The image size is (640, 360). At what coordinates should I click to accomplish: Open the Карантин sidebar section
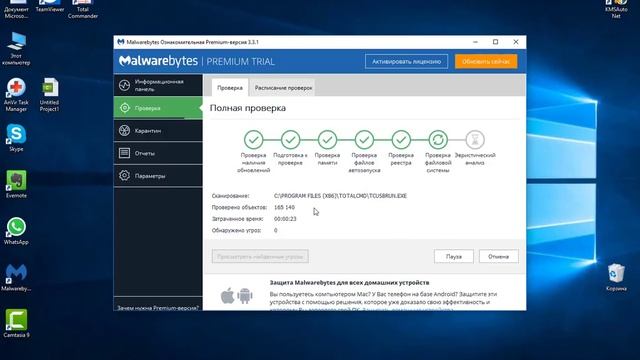click(x=158, y=131)
